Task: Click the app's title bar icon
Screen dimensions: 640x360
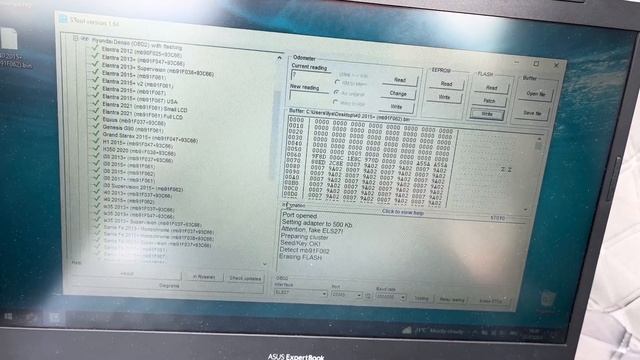Action: click(63, 19)
